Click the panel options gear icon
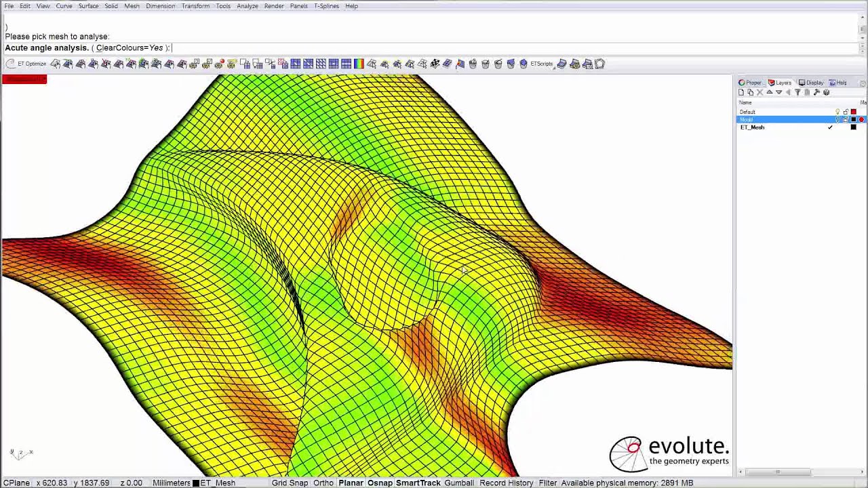868x488 pixels. tap(863, 83)
